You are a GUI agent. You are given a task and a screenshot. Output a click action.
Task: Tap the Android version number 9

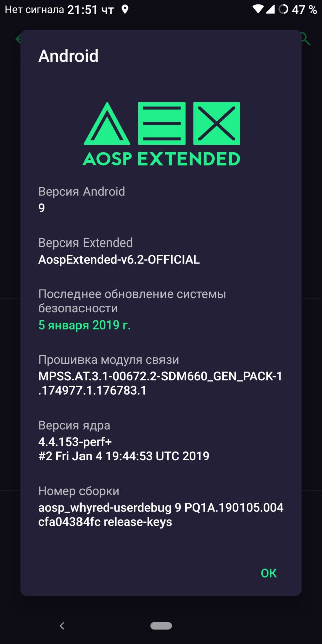(x=42, y=208)
